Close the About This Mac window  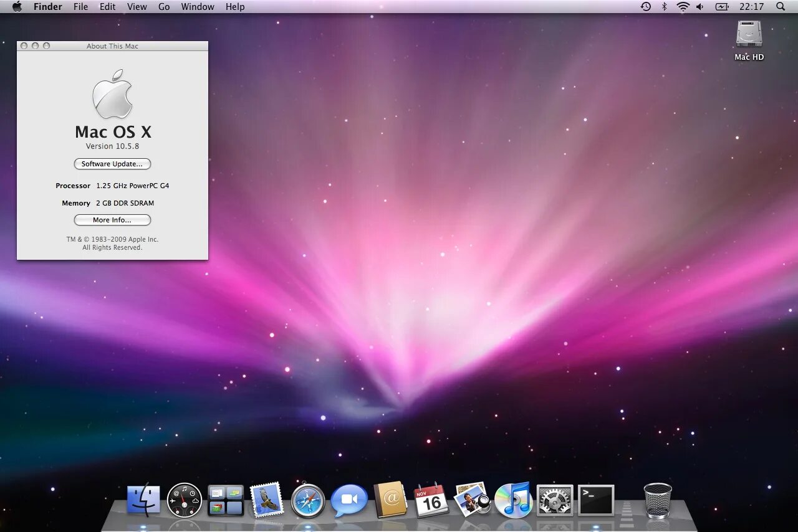24,46
